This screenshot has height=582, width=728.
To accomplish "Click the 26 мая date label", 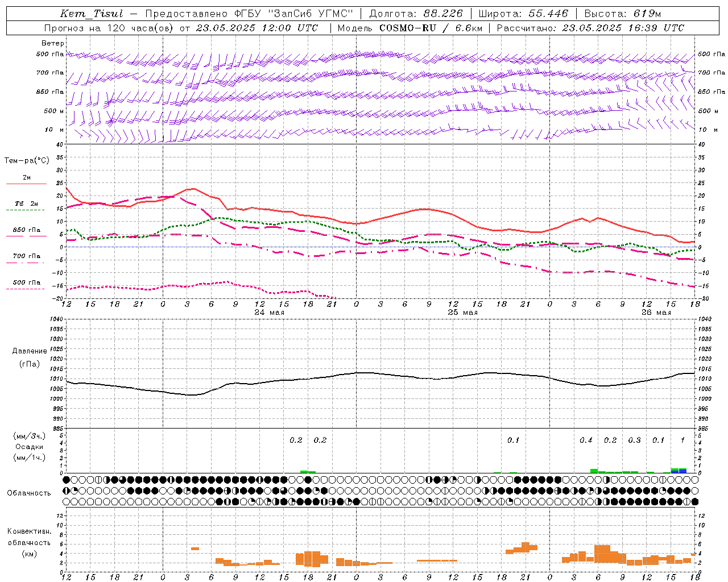I will [656, 313].
